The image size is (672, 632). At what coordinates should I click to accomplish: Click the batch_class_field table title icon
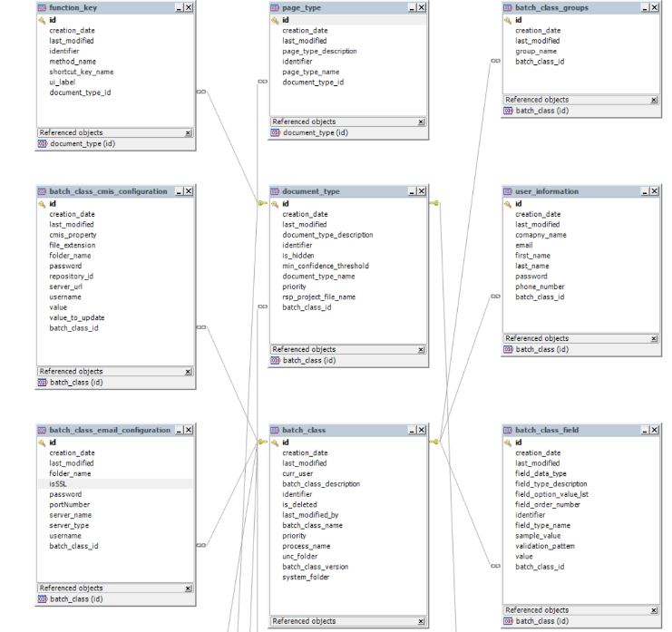[x=508, y=430]
